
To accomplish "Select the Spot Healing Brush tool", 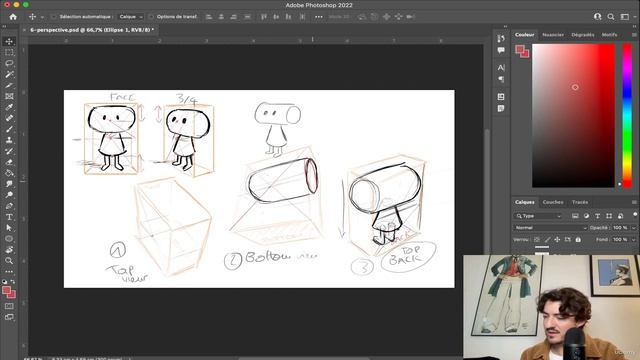I will pos(9,118).
